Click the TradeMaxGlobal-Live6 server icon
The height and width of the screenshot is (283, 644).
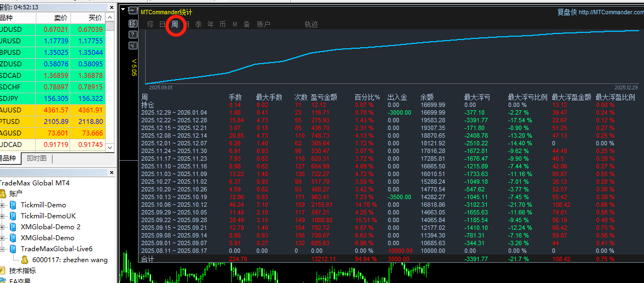pos(13,249)
